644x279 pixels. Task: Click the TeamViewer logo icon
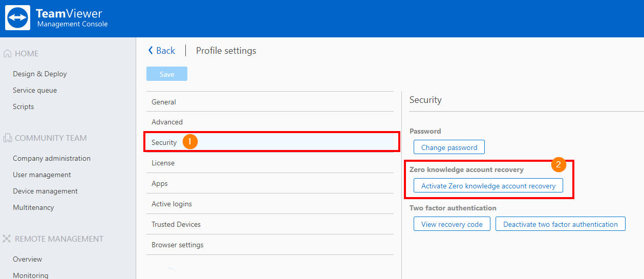click(x=18, y=18)
